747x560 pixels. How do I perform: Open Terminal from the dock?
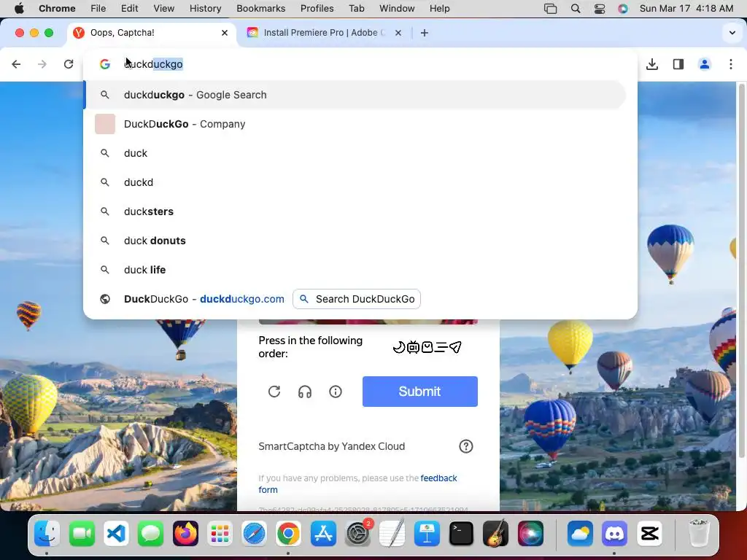coord(461,533)
